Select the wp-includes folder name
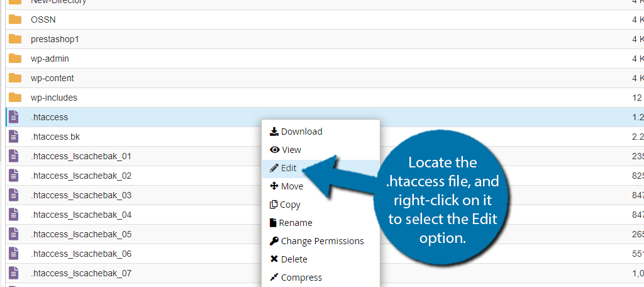644x287 pixels. (x=54, y=98)
